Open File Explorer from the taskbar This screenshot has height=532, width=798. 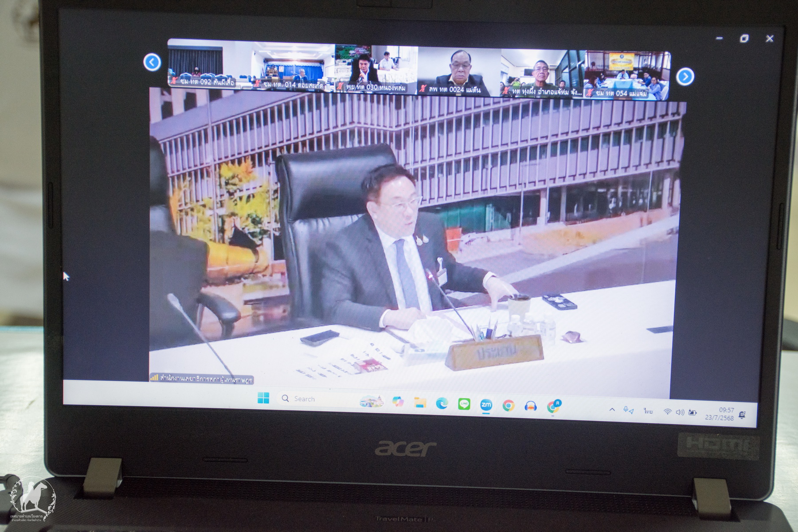pos(420,403)
